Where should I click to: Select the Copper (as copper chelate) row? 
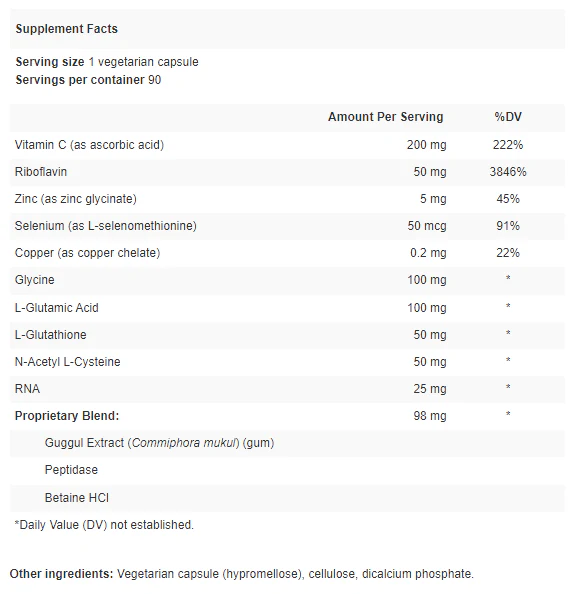[287, 253]
